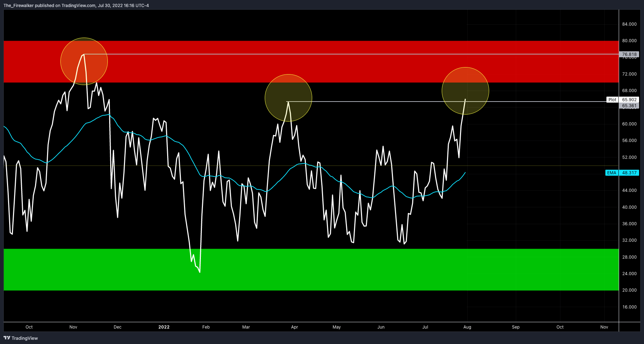Click the 32.000 price axis tick

(629, 240)
